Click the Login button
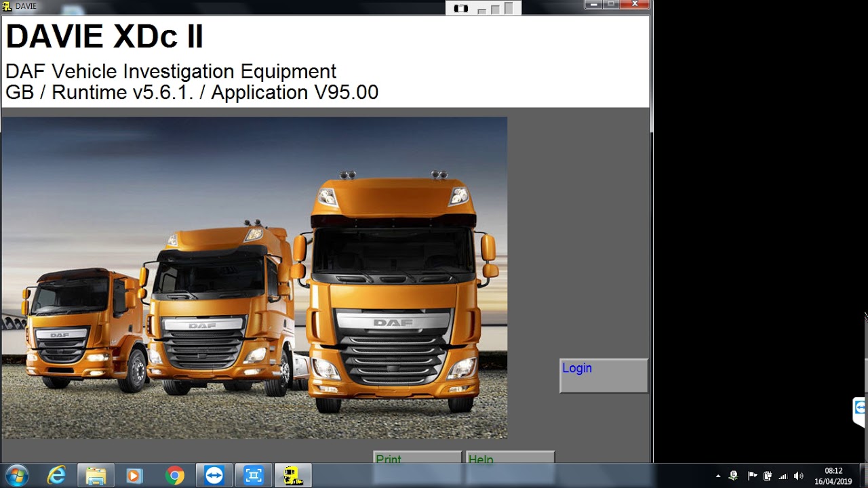Screen dimensions: 868x488 tap(603, 375)
